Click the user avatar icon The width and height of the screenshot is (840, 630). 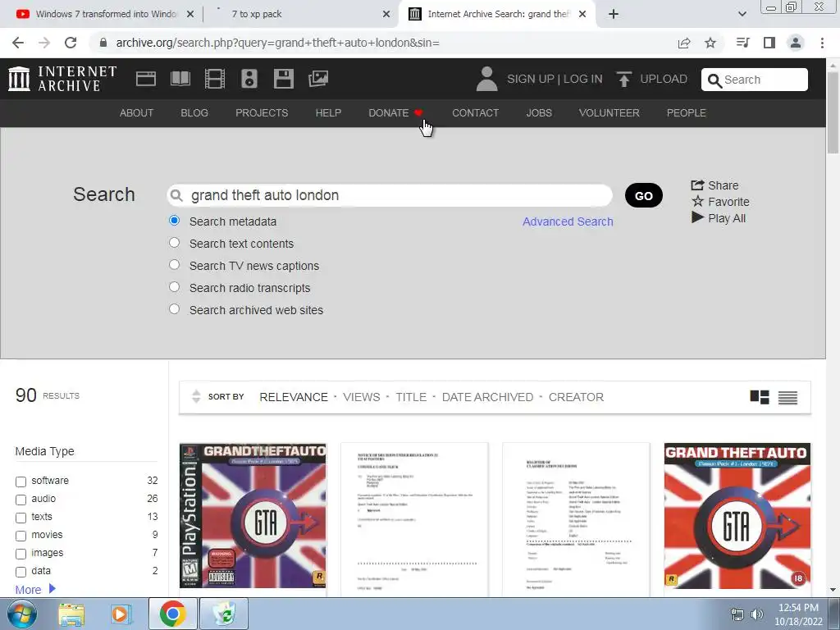click(486, 79)
